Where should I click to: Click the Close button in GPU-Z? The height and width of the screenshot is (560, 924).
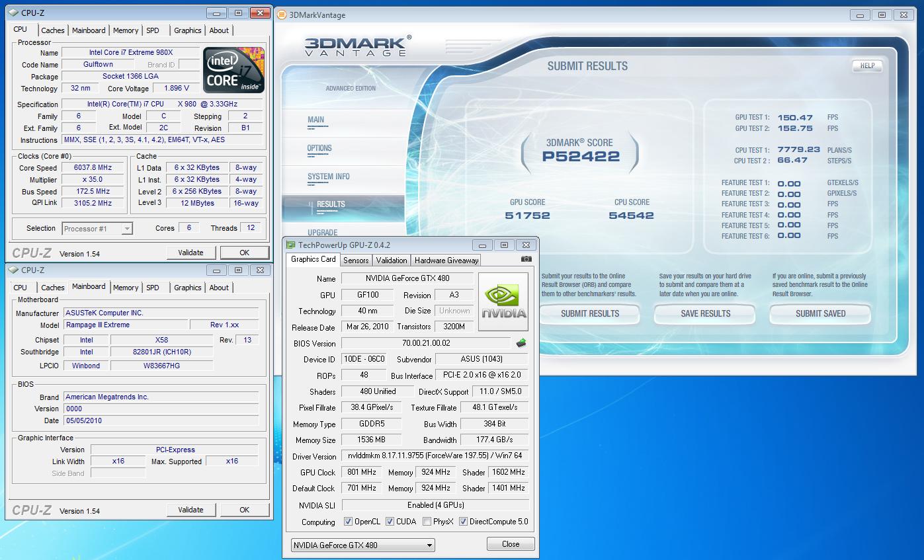tap(511, 544)
